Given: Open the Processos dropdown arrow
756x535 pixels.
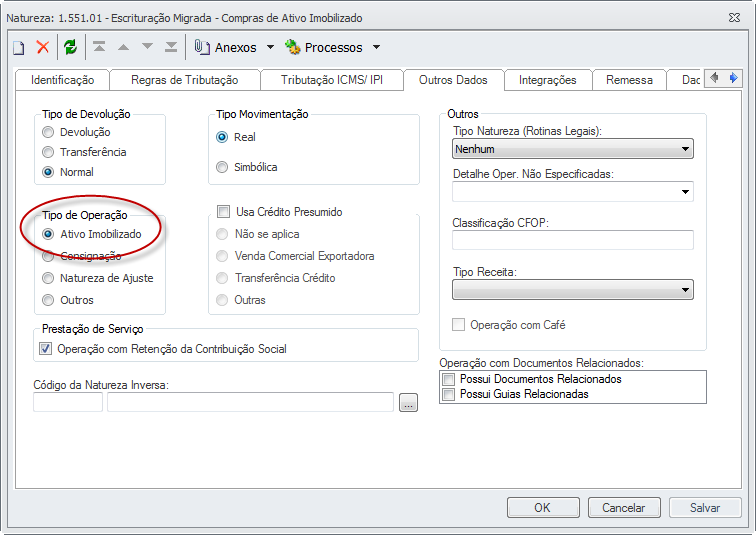Looking at the screenshot, I should [376, 47].
